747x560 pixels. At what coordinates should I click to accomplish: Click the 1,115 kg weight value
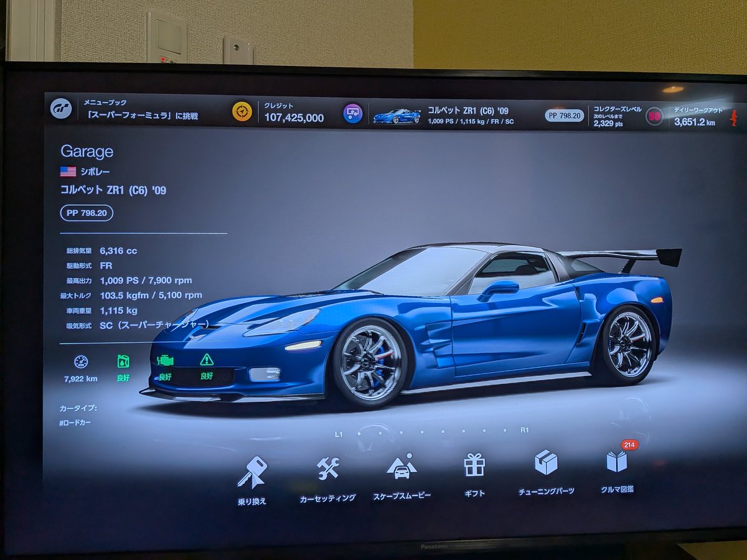pos(118,310)
